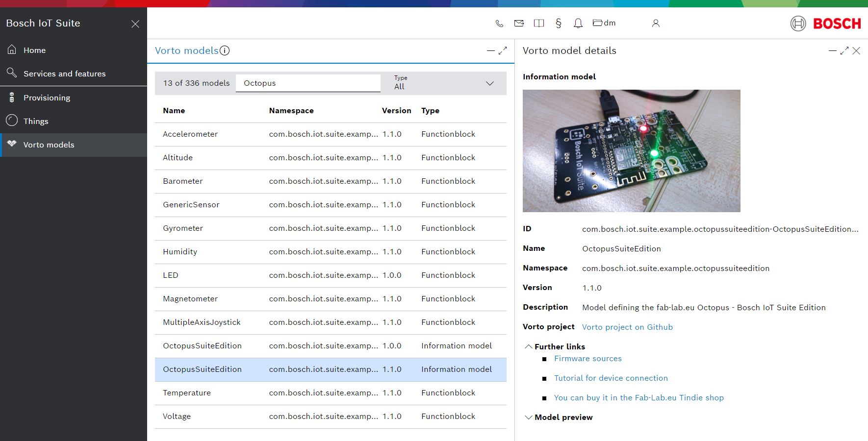868x441 pixels.
Task: Expand the Vorto model details panel
Action: coord(844,50)
